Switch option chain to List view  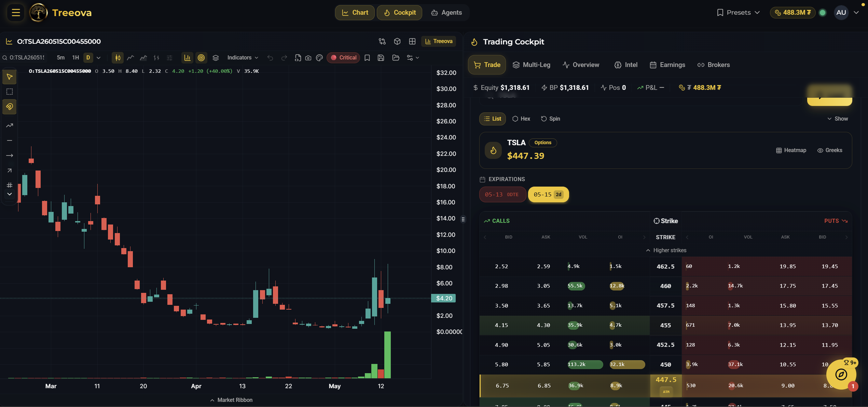tap(493, 119)
